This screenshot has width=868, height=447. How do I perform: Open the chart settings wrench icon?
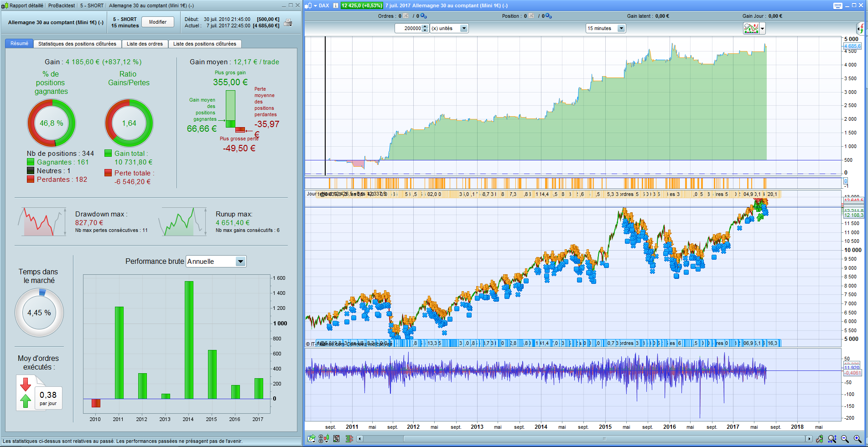pyautogui.click(x=820, y=439)
